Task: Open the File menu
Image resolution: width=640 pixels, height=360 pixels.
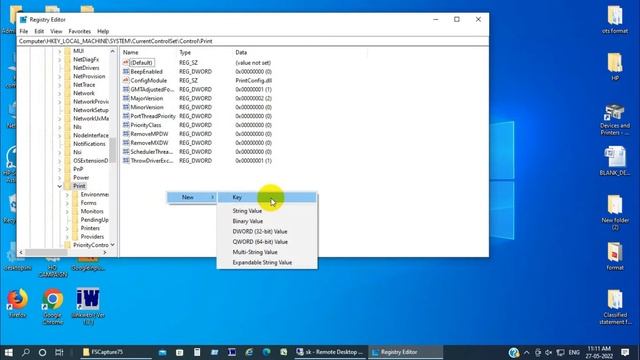Action: pos(24,31)
